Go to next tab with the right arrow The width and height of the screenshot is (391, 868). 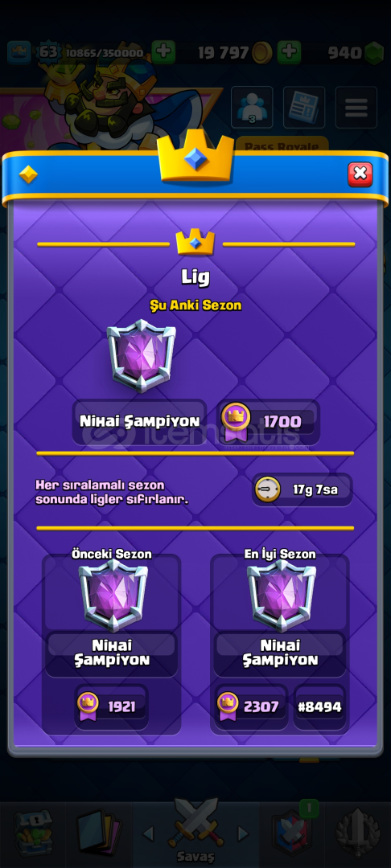click(243, 833)
